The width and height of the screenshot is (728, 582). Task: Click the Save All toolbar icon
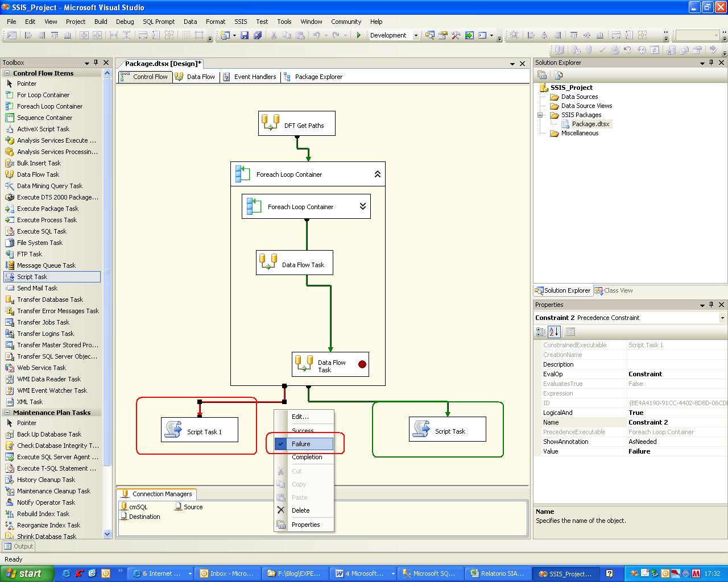pyautogui.click(x=258, y=35)
